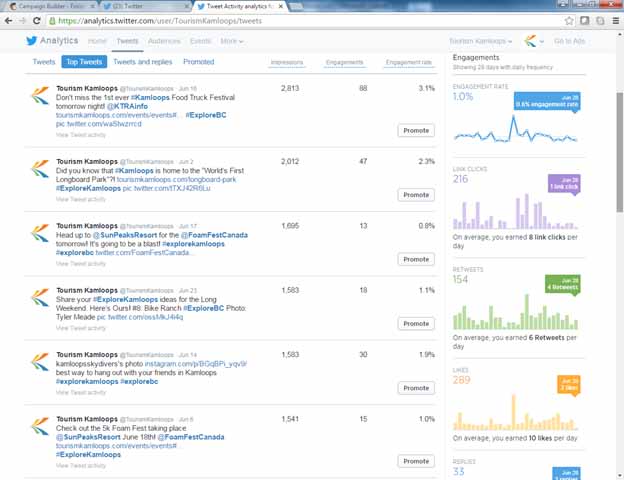
Task: Promote the Bike Ranch tweet
Action: click(416, 324)
